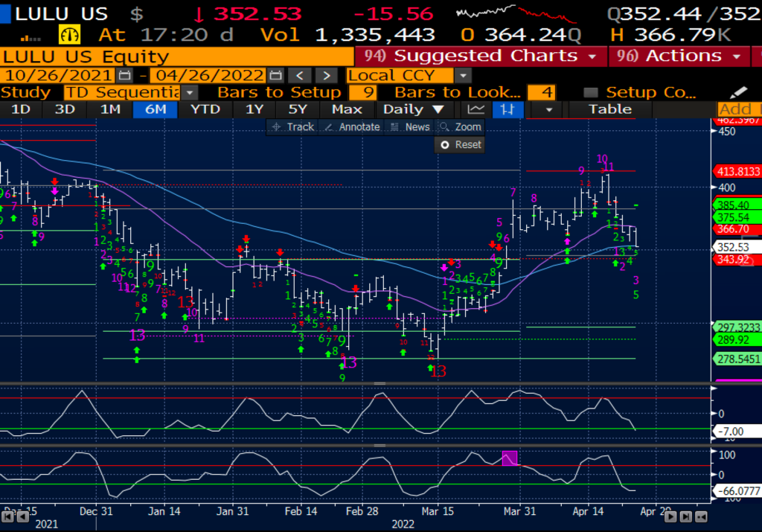Click the 375.54 green price label
The height and width of the screenshot is (532, 762).
[737, 217]
